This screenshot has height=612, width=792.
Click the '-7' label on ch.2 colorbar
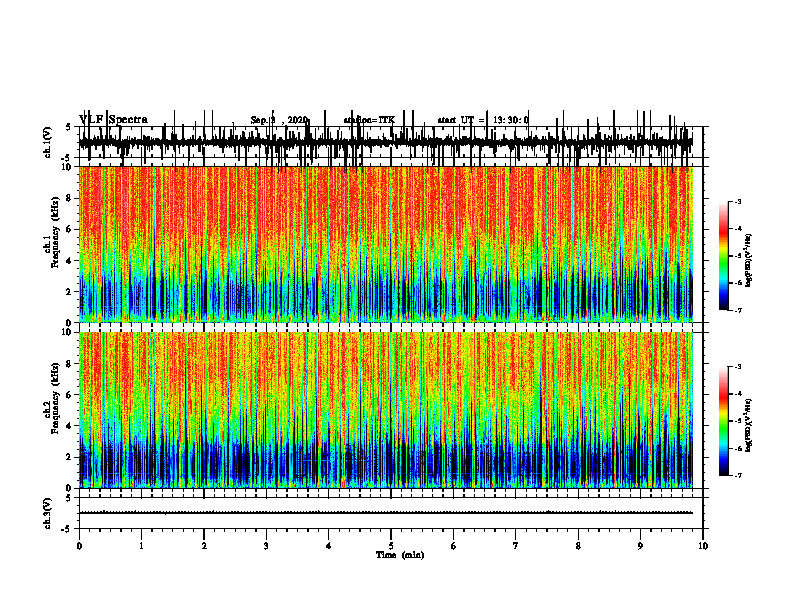(738, 476)
